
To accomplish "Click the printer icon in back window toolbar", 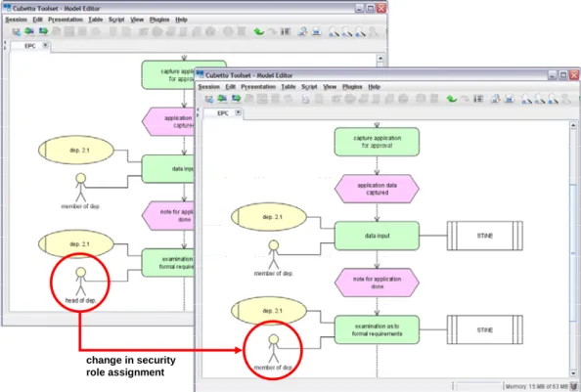I will coord(316,32).
